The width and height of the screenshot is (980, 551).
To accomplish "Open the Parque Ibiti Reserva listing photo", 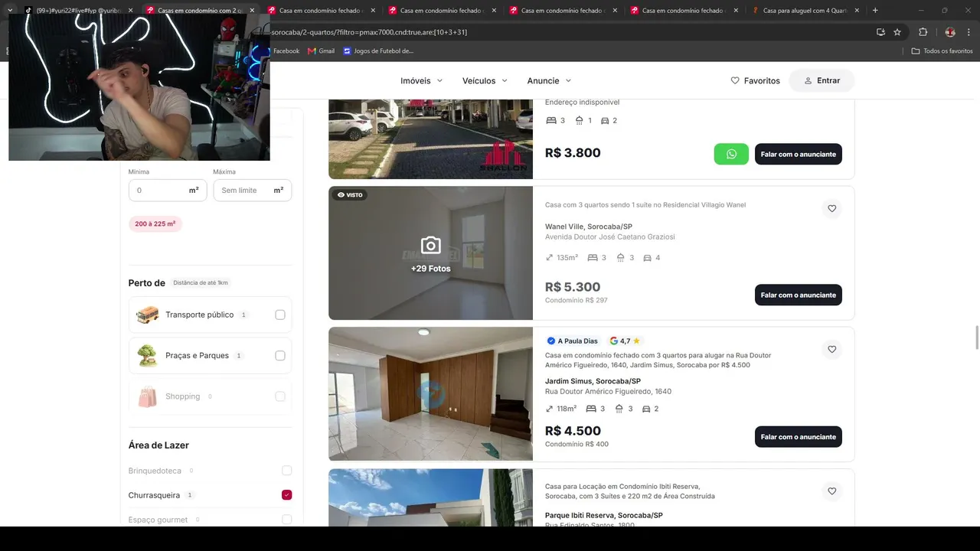I will click(x=430, y=497).
